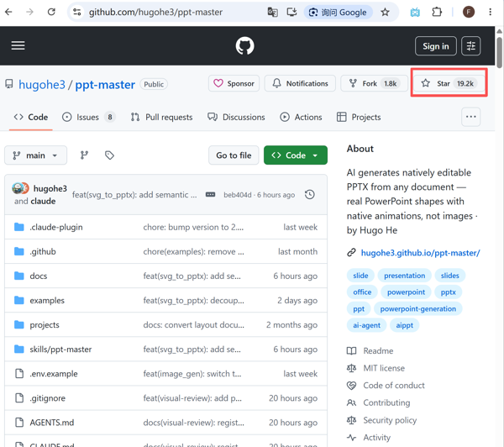
Task: Open commit history clock icon
Action: tap(310, 195)
